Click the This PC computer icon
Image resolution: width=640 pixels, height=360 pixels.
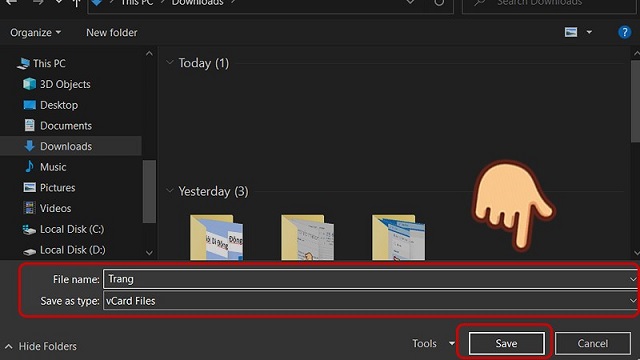23,63
